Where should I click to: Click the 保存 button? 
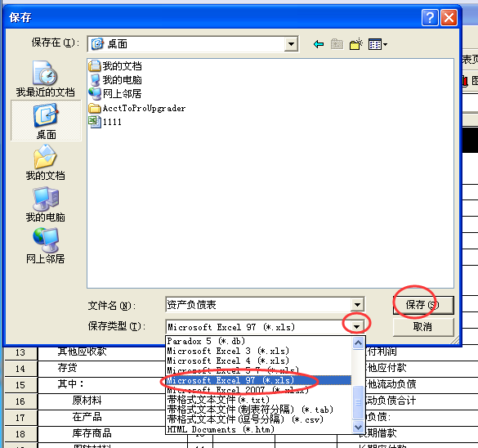point(423,305)
